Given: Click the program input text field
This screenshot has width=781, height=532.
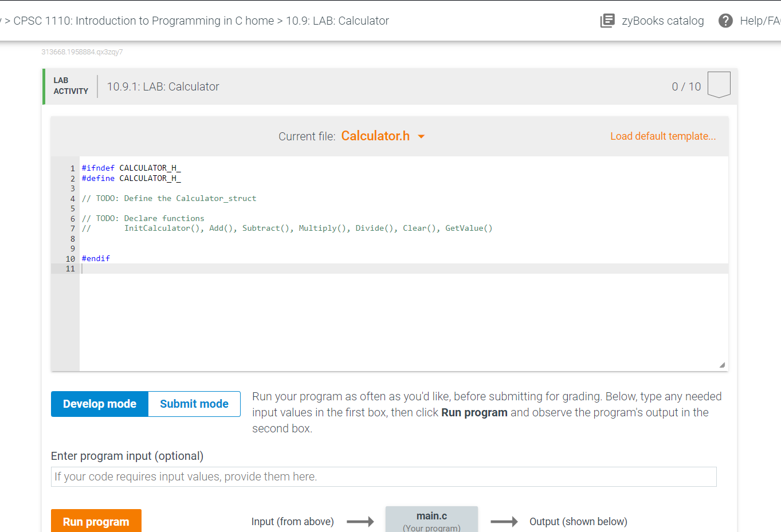Looking at the screenshot, I should pyautogui.click(x=383, y=476).
